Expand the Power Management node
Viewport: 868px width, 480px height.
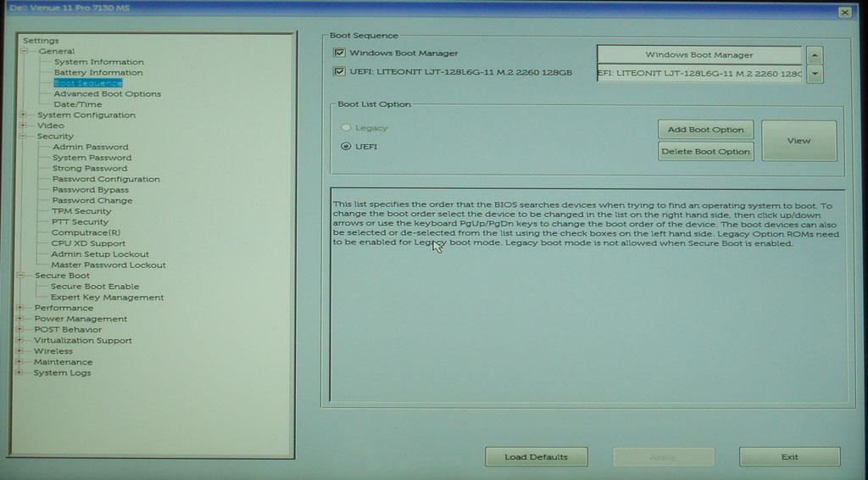coord(20,319)
